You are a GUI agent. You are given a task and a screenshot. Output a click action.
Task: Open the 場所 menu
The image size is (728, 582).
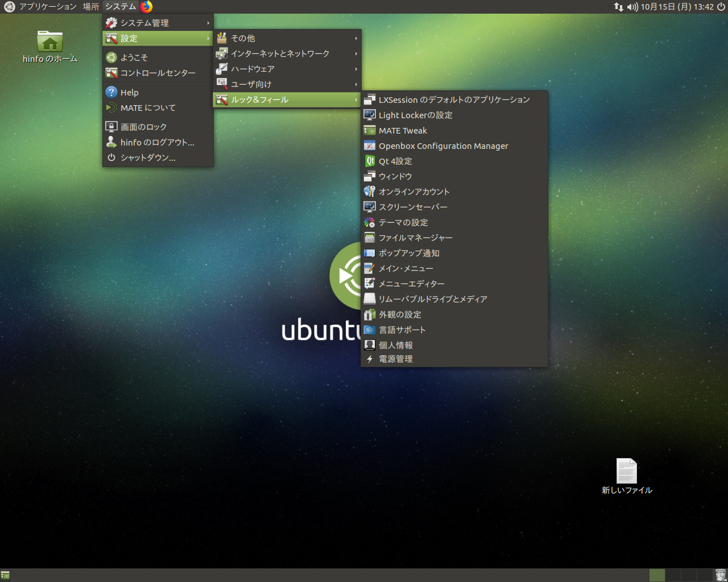click(91, 7)
